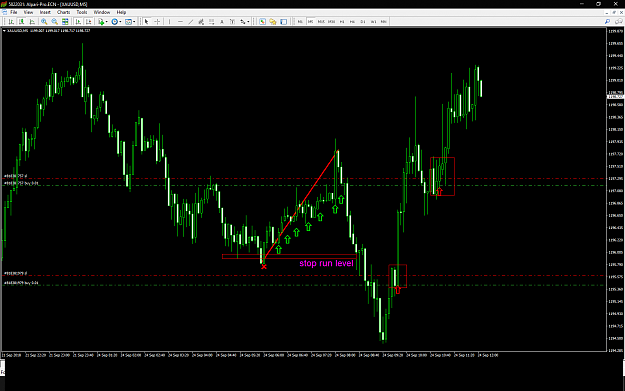The image size is (625, 391).
Task: Open the File menu
Action: coord(14,12)
